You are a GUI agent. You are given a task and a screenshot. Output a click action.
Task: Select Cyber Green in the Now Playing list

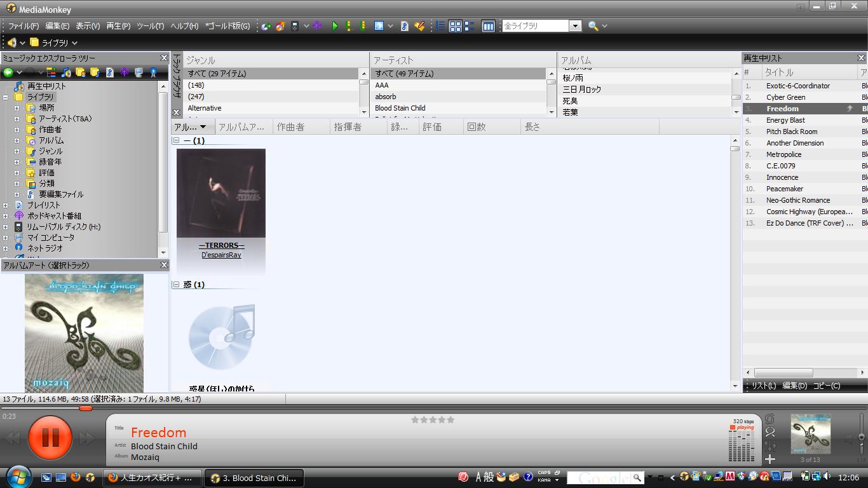(785, 97)
